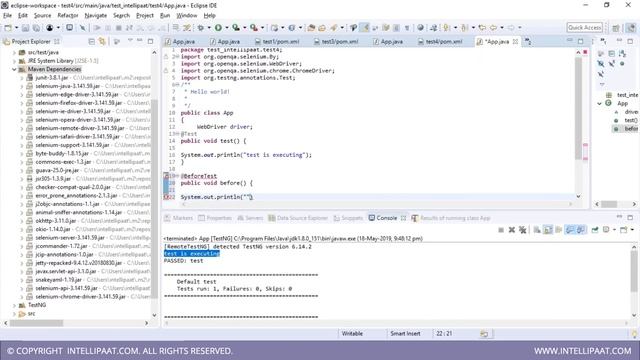This screenshot has height=360, width=640.
Task: Collapse the App class in Outline
Action: click(x=599, y=104)
